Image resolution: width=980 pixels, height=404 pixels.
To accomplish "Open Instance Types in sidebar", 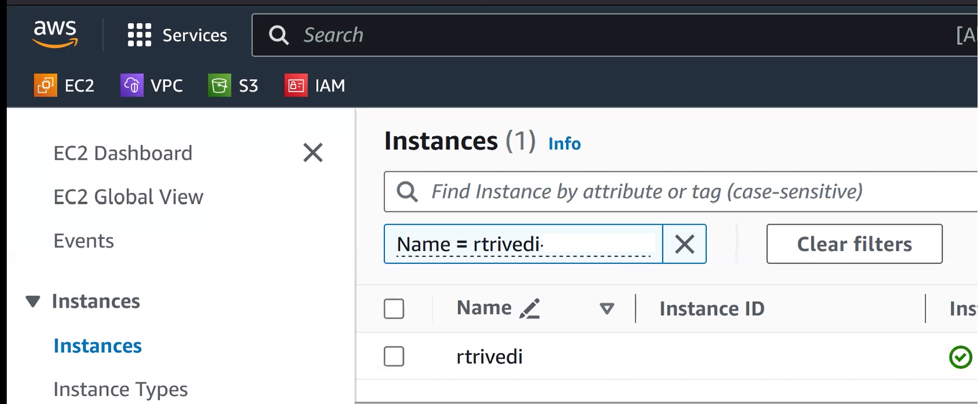I will click(120, 389).
